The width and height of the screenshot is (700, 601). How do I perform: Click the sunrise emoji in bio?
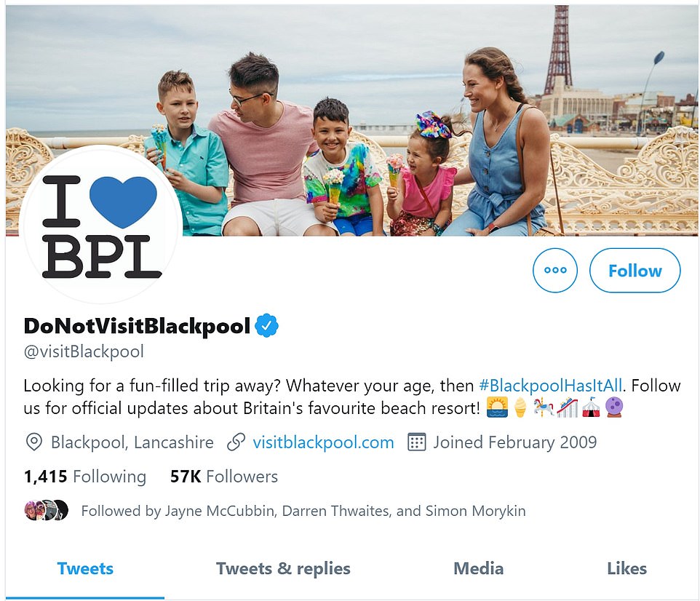(x=496, y=409)
